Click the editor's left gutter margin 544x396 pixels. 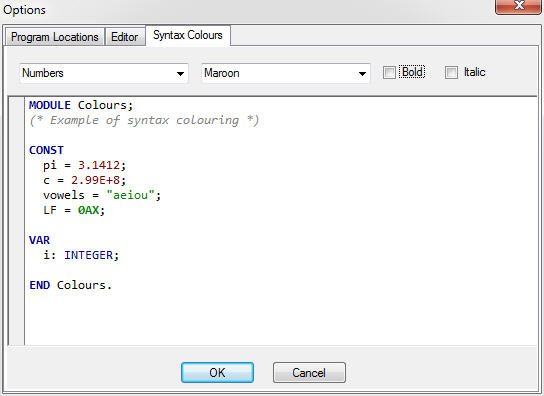tap(16, 221)
